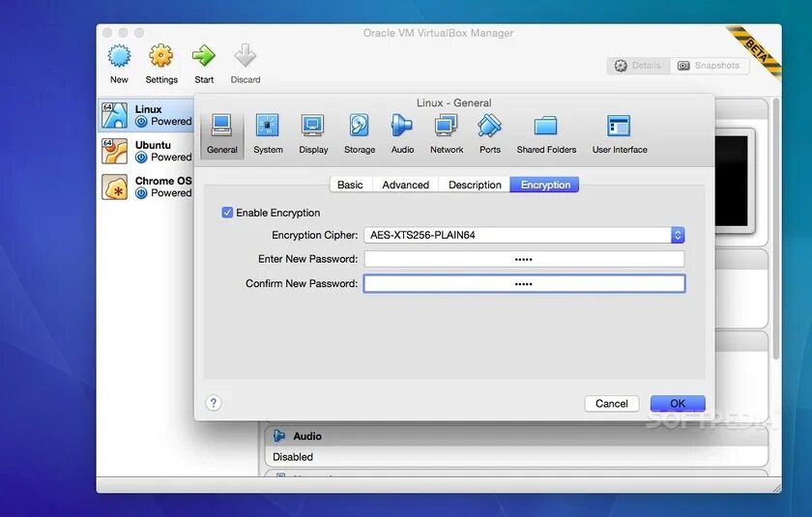This screenshot has height=517, width=812.
Task: Switch to the Description tab
Action: pyautogui.click(x=475, y=185)
